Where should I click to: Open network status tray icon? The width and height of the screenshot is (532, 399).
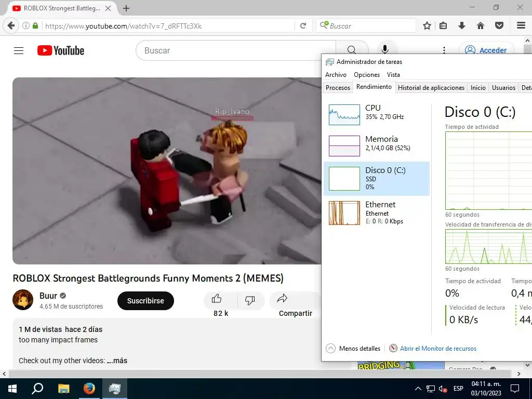[431, 389]
